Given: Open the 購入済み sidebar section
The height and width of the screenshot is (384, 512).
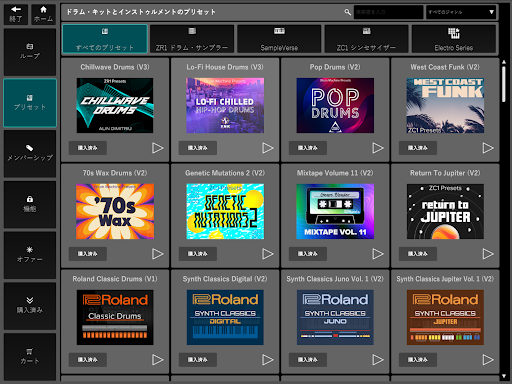Looking at the screenshot, I should (30, 306).
